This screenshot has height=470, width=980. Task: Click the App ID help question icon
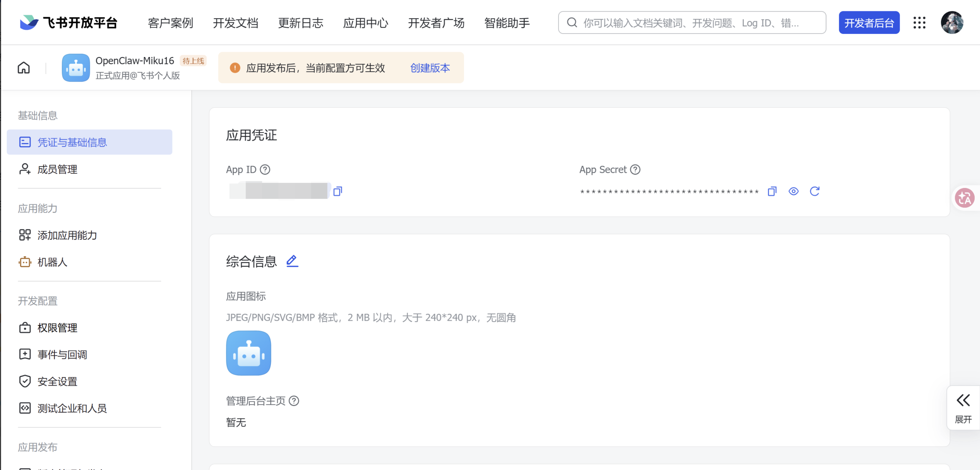[265, 170]
